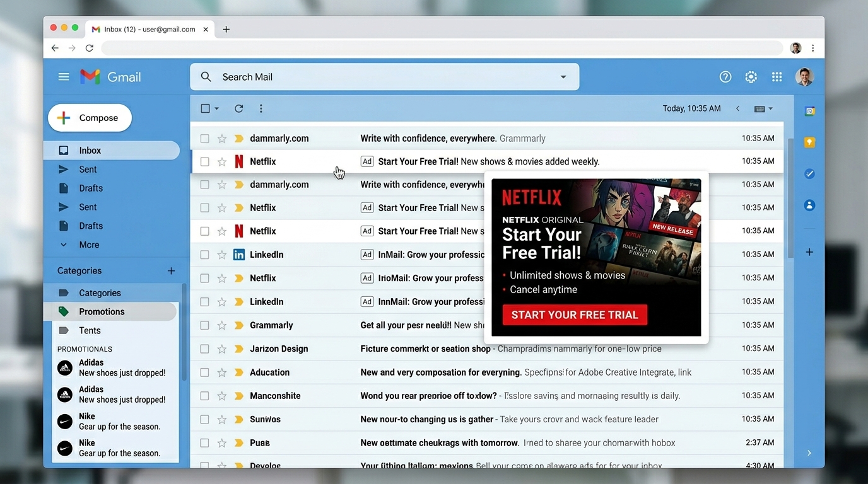Check the hovered Netflix ad email checkbox
This screenshot has width=868, height=484.
tap(204, 161)
